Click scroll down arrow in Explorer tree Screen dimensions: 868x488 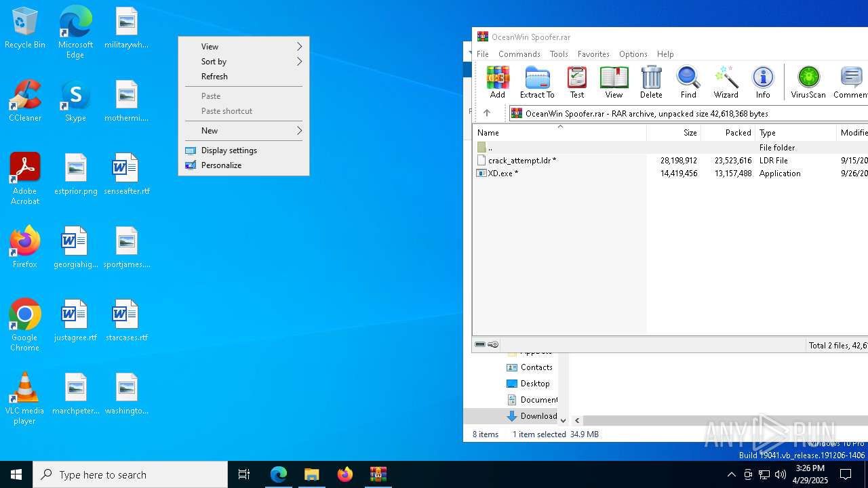click(563, 420)
